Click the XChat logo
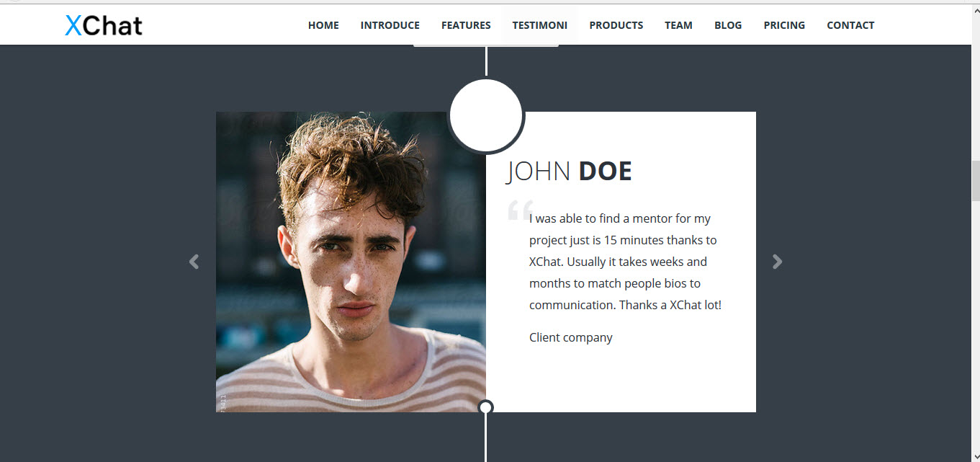 104,26
